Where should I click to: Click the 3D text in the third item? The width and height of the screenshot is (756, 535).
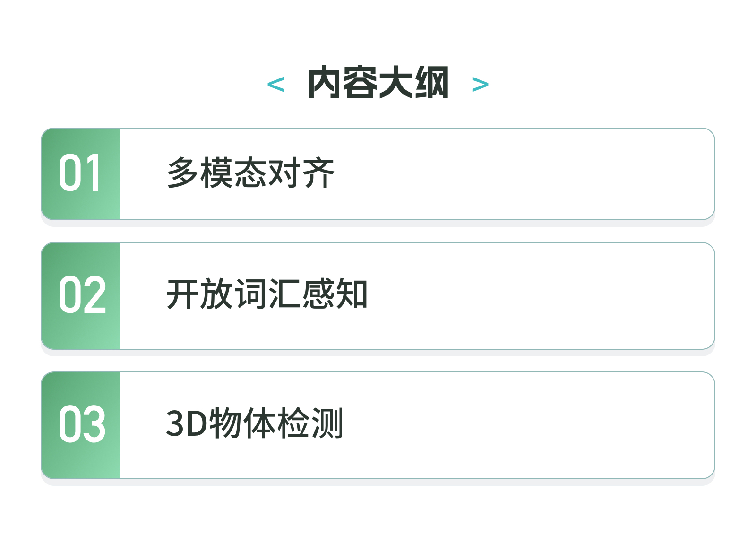187,424
